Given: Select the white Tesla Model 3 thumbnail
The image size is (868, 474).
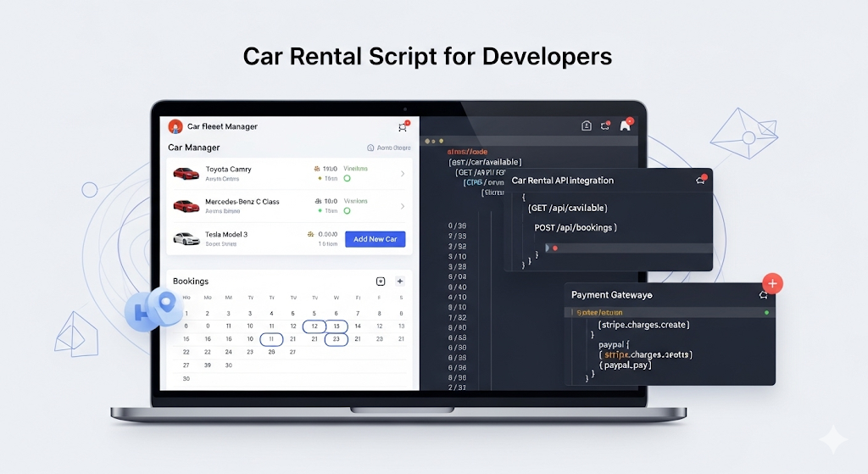Looking at the screenshot, I should (186, 238).
